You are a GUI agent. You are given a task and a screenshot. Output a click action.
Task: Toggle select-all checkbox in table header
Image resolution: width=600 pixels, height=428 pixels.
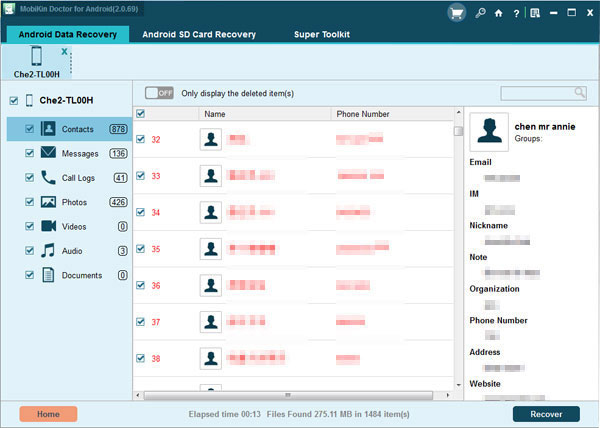pos(140,114)
